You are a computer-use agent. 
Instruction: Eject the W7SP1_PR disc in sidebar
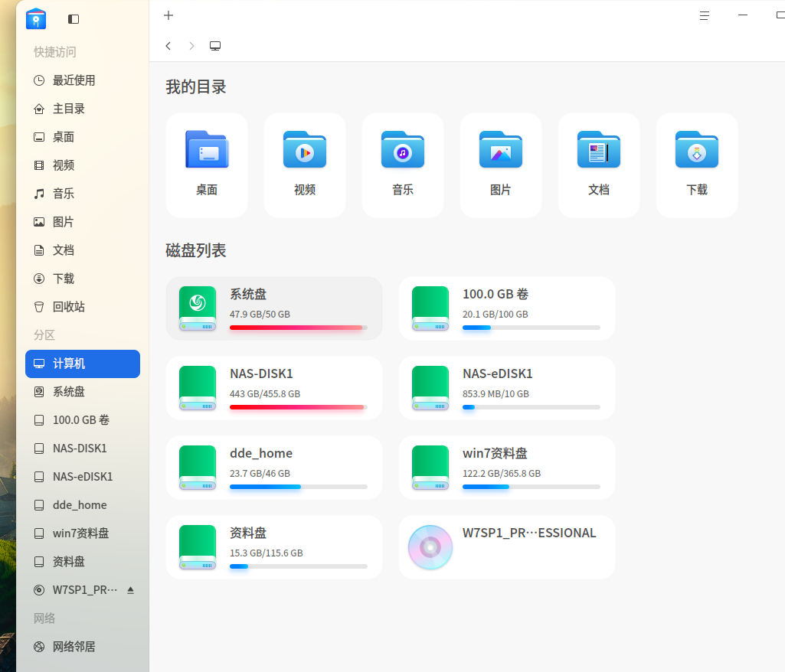pyautogui.click(x=131, y=590)
